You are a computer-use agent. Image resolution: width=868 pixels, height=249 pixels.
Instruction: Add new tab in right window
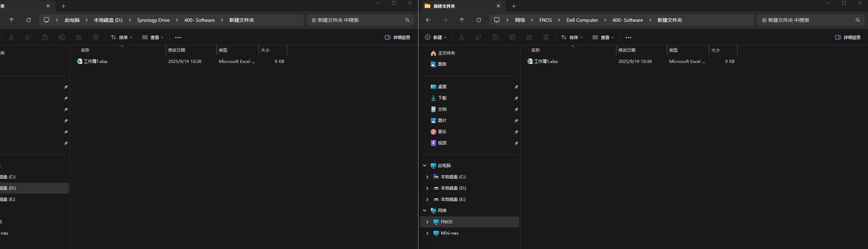pyautogui.click(x=514, y=6)
